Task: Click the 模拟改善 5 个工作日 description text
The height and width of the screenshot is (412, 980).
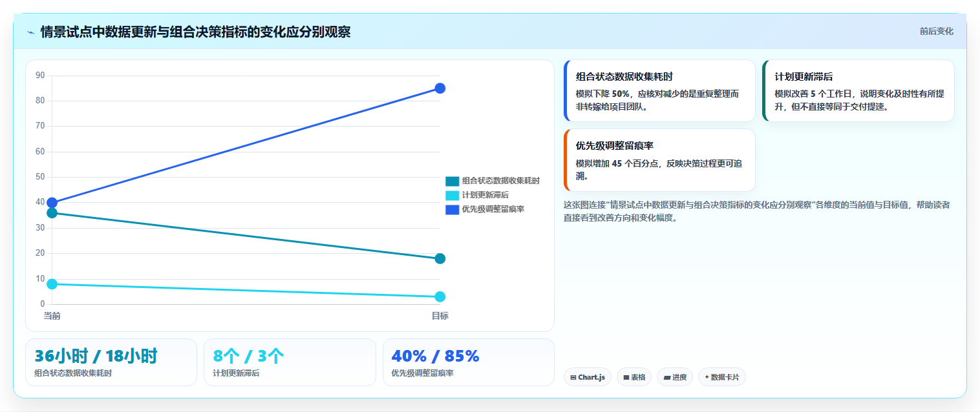Action: 859,100
